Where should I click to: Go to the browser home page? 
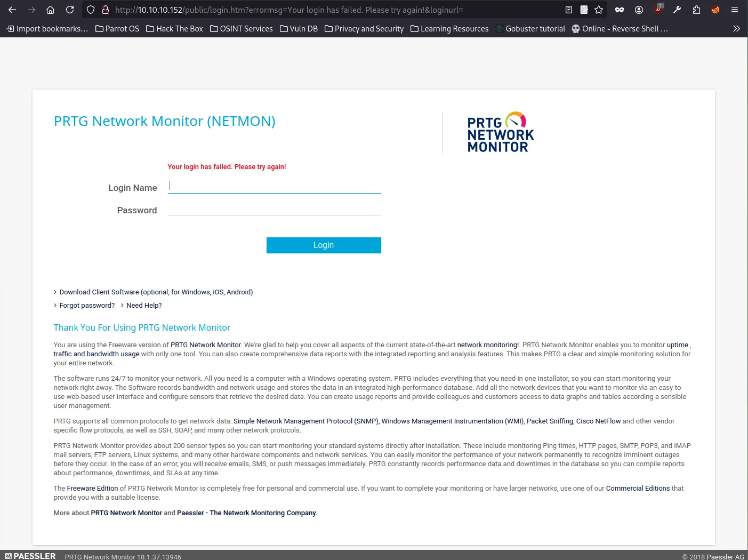tap(50, 10)
